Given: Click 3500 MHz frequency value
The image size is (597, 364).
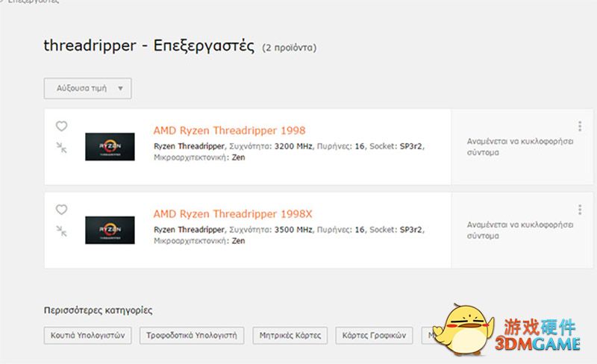Looking at the screenshot, I should click(293, 230).
